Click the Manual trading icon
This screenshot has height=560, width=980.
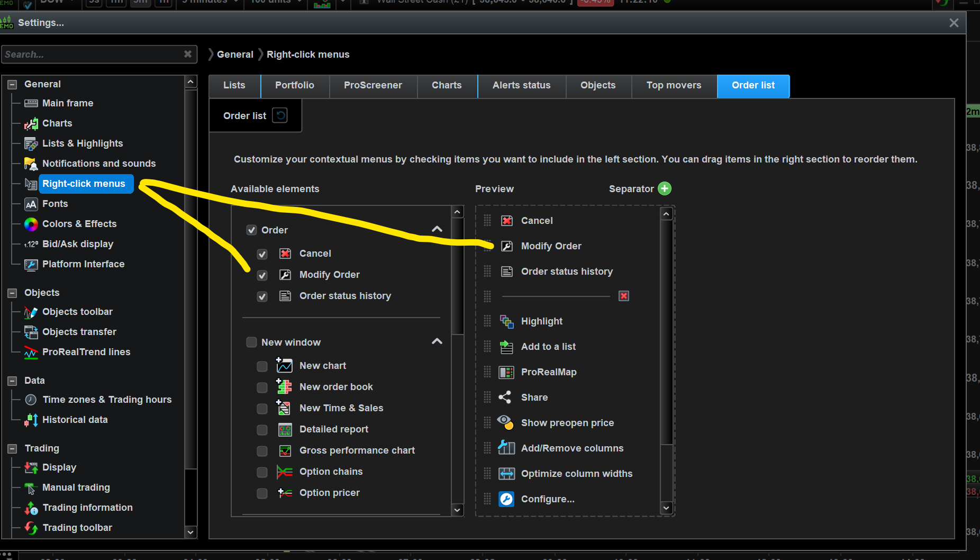[31, 488]
